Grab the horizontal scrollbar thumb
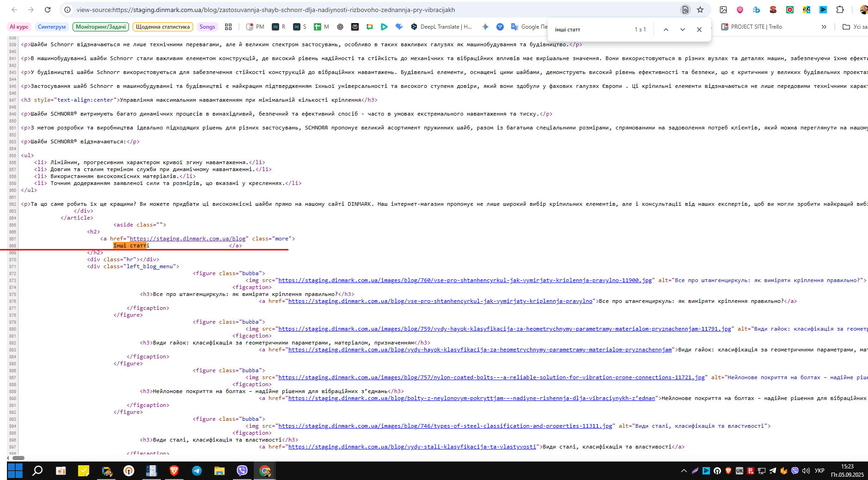The image size is (868, 480). click(x=18, y=458)
